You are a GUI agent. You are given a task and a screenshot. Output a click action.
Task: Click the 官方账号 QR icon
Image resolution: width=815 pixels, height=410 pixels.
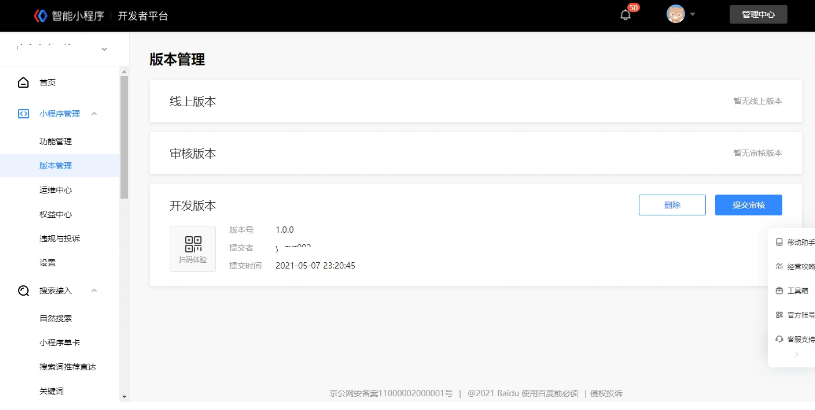(779, 315)
